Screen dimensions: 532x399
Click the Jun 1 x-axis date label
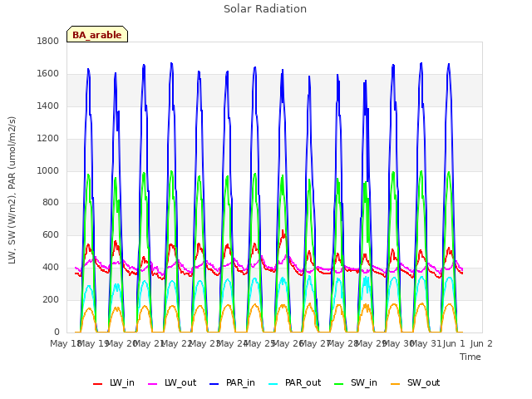[454, 343]
